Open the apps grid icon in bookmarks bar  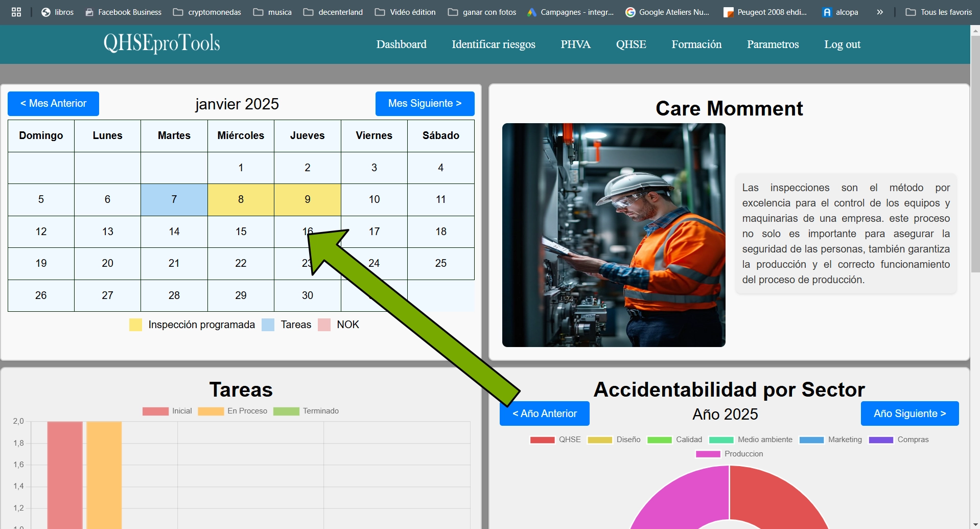point(16,12)
